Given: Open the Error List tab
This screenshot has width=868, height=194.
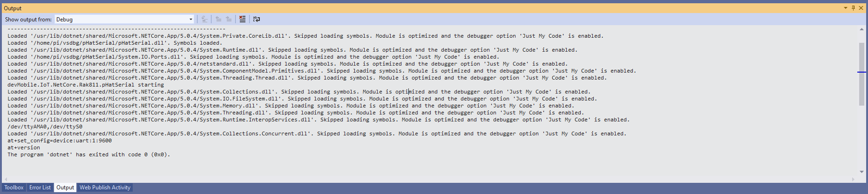Looking at the screenshot, I should [40, 187].
